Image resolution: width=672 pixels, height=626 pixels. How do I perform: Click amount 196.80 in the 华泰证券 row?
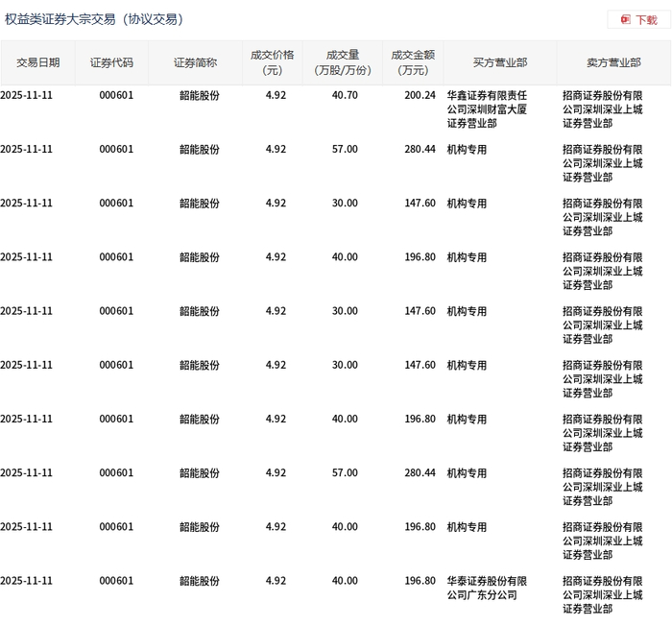click(x=420, y=581)
